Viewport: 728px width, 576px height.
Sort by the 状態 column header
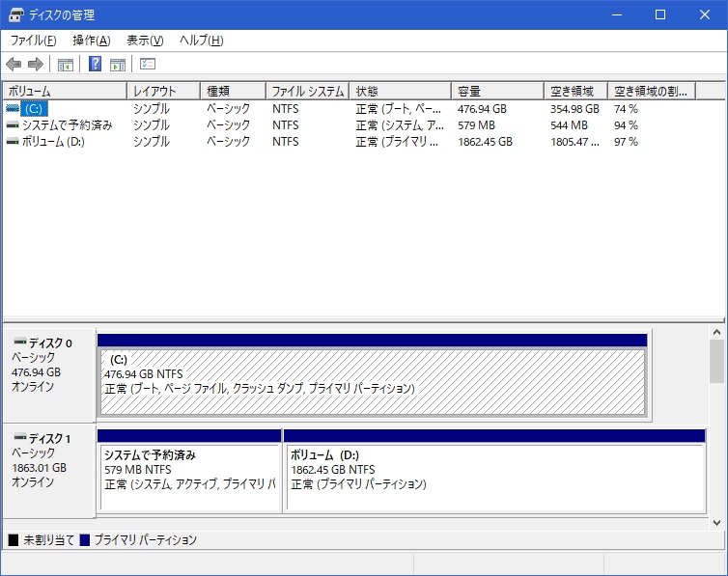tap(401, 91)
